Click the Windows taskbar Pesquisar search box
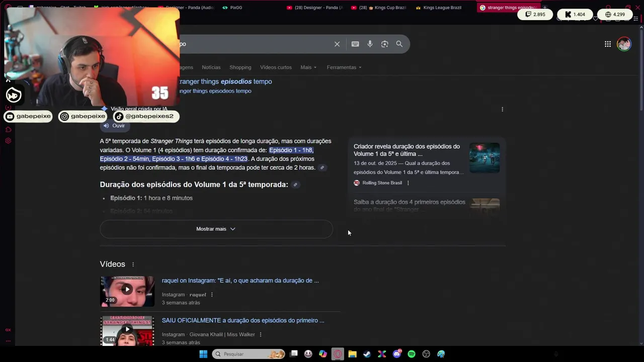This screenshot has height=362, width=644. 249,354
